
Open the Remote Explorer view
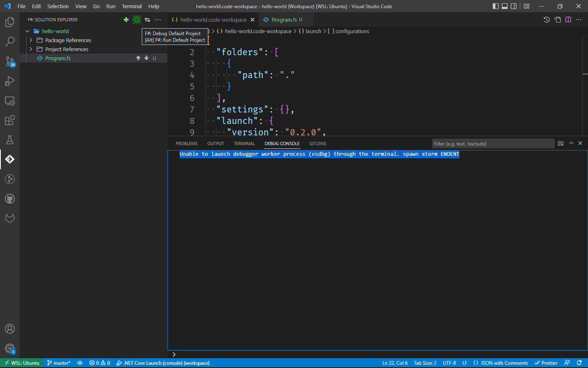(x=10, y=101)
